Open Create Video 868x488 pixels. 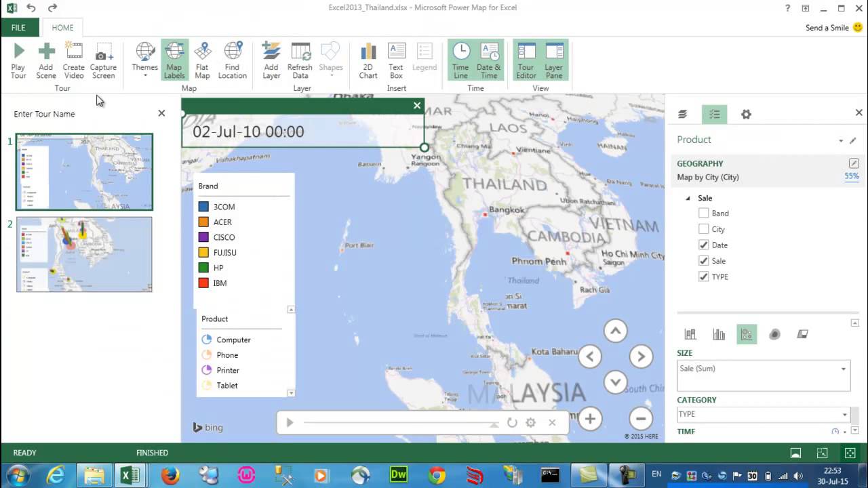[x=74, y=60]
